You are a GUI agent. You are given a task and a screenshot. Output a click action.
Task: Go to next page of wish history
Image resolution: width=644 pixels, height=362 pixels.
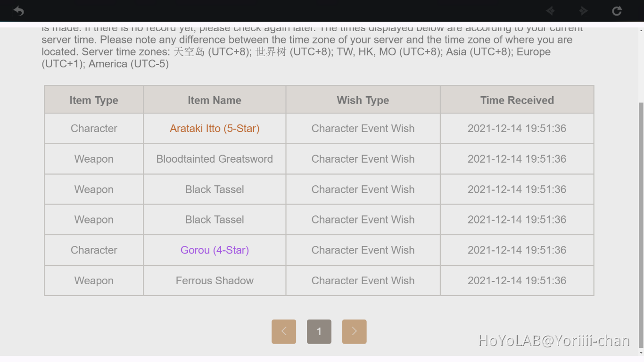click(x=354, y=331)
